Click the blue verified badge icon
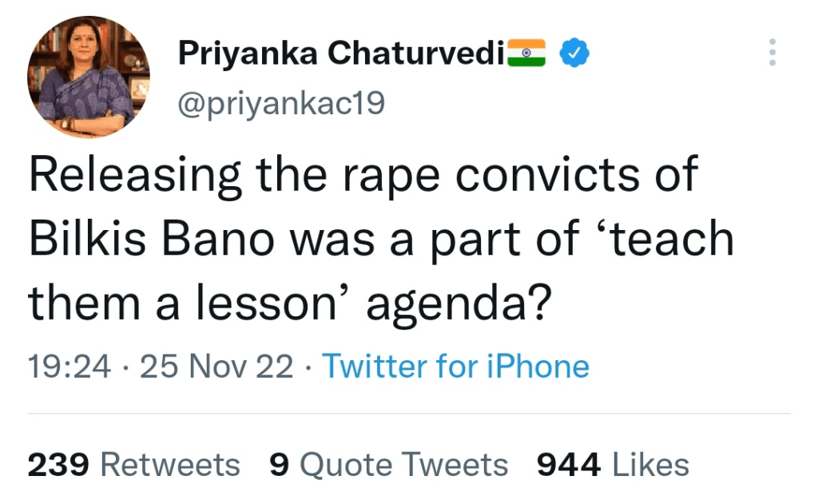Image resolution: width=818 pixels, height=504 pixels. coord(573,54)
